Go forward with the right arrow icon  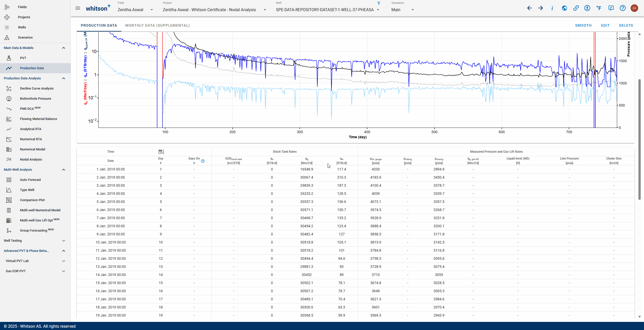[540, 8]
